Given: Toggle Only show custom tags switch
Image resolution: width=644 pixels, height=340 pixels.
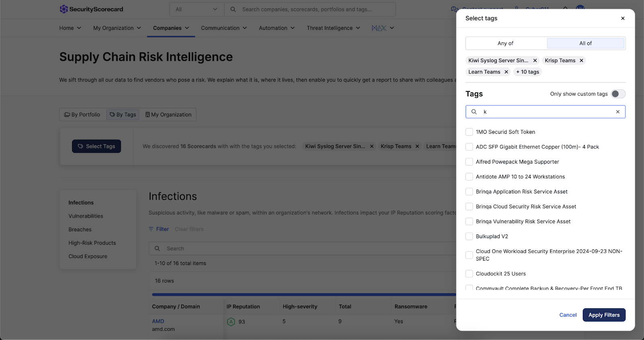Looking at the screenshot, I should pos(618,94).
